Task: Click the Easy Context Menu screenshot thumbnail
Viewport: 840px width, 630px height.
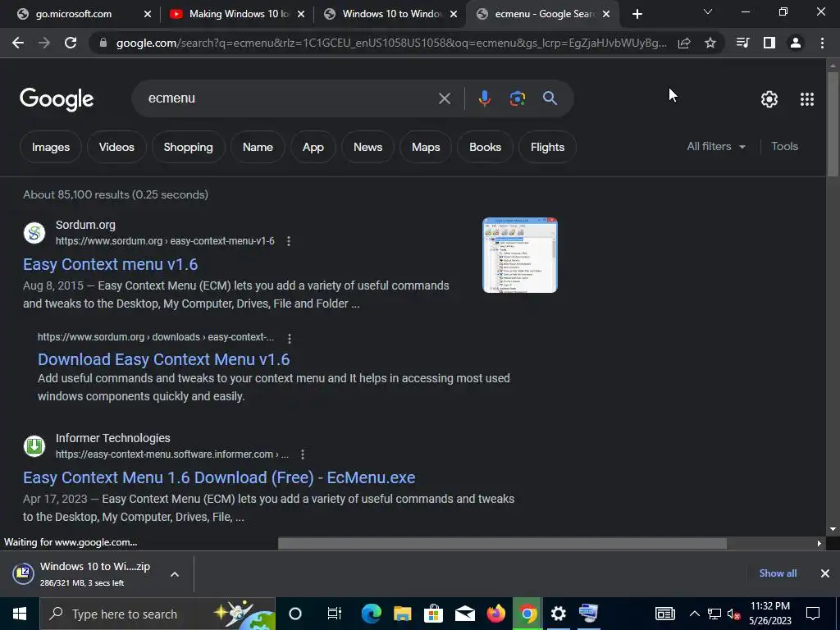Action: tap(519, 255)
